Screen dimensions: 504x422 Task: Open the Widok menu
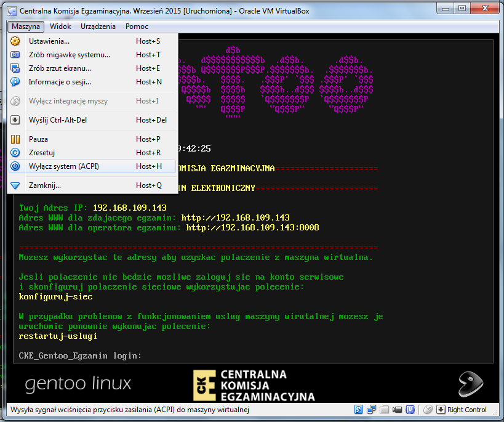pyautogui.click(x=60, y=26)
